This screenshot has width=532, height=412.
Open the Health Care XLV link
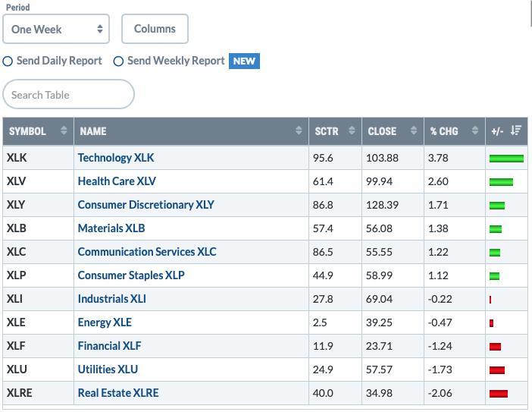click(117, 181)
